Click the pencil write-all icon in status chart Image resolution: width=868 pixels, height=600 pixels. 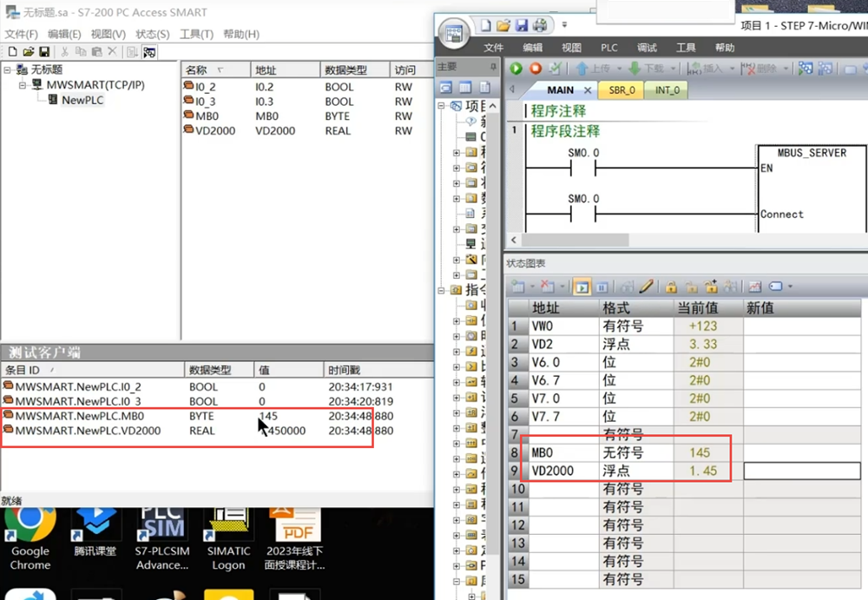click(x=646, y=287)
